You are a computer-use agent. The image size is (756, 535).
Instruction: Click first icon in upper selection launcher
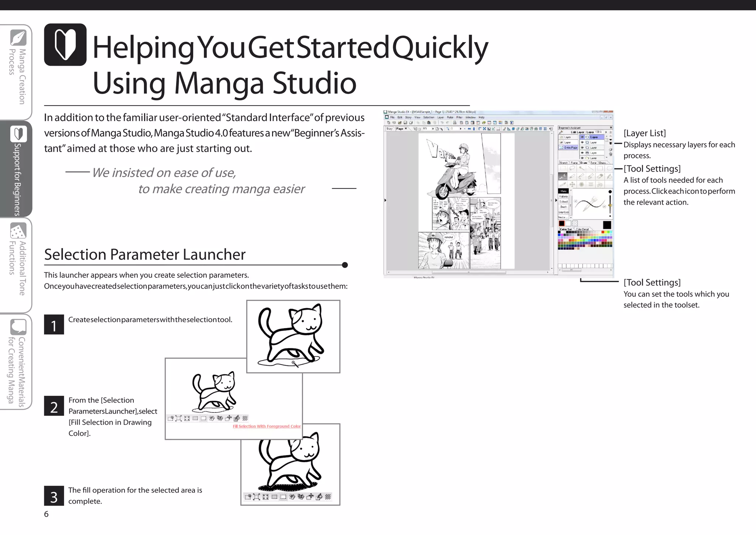point(170,418)
